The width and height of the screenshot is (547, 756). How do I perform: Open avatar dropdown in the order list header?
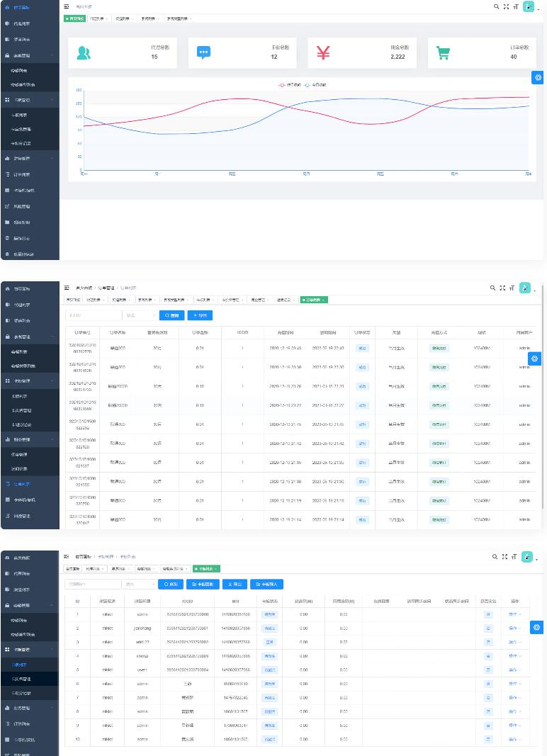pyautogui.click(x=525, y=288)
